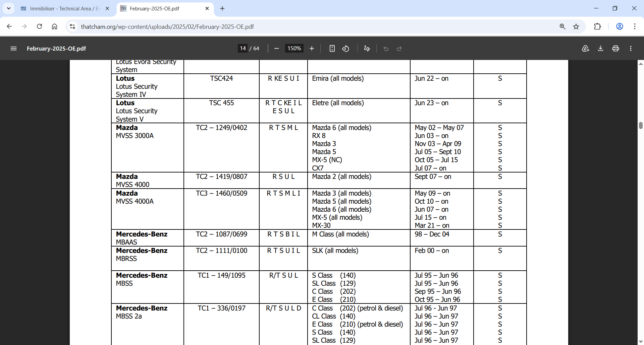Select the Draw annotation tool
The width and height of the screenshot is (644, 345).
click(367, 49)
